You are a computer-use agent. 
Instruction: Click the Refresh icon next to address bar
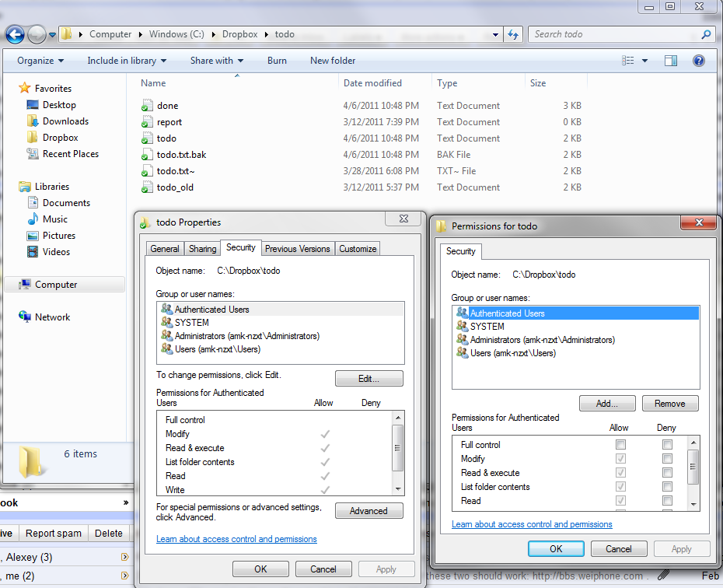pos(513,34)
